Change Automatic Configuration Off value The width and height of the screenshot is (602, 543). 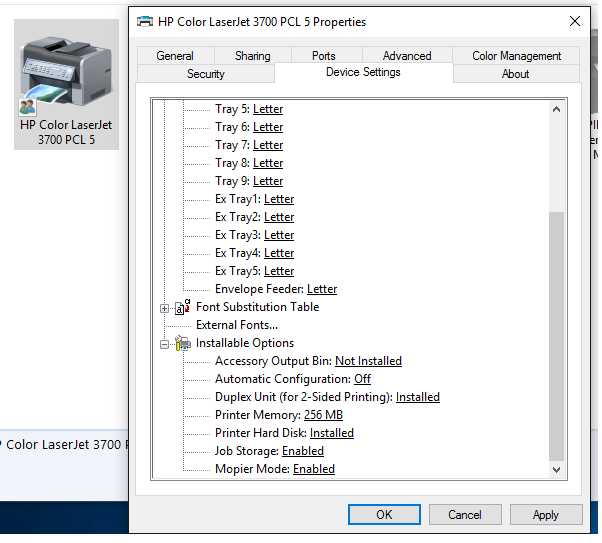(362, 379)
